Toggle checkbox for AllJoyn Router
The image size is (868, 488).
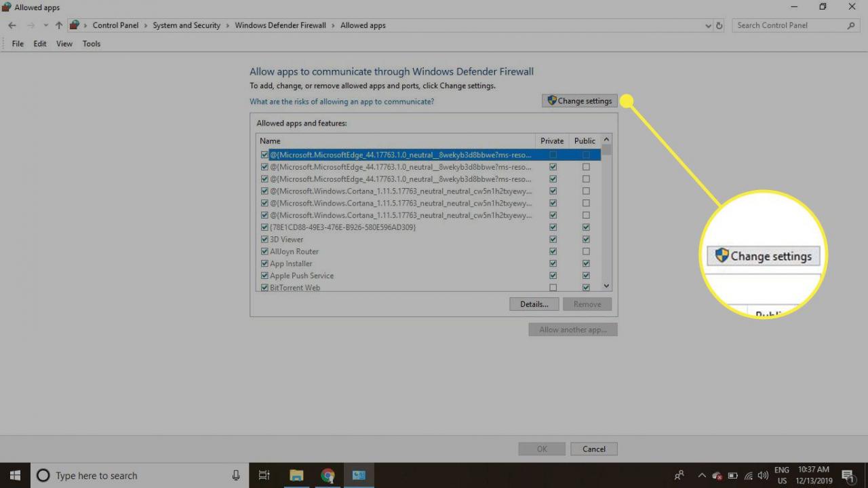264,251
